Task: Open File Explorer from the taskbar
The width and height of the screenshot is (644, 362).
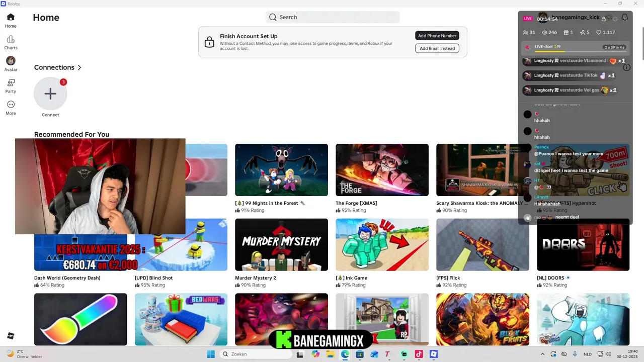Action: (x=330, y=354)
